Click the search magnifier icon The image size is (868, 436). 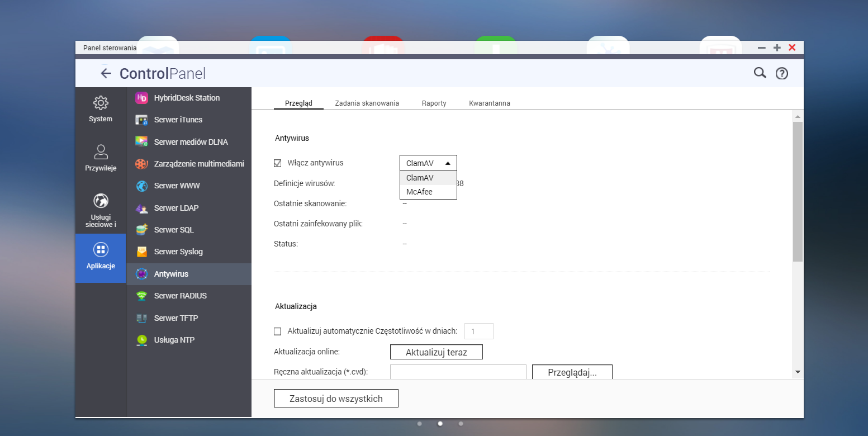(x=760, y=73)
